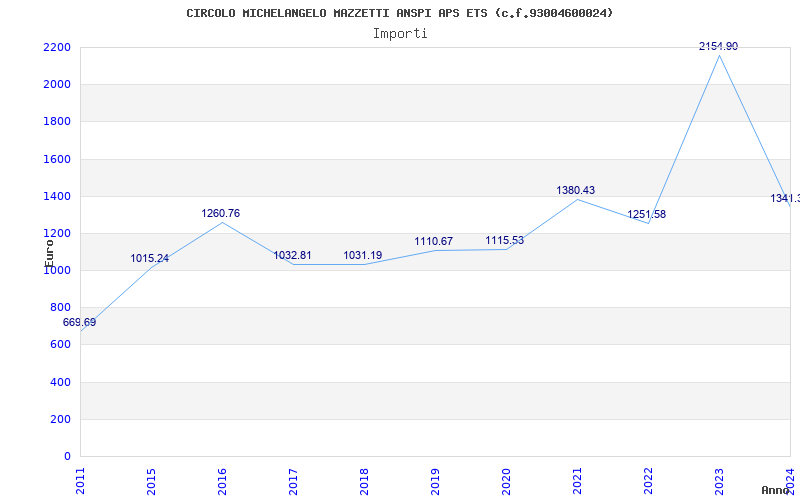Click the x-axis year 2015
Image resolution: width=800 pixels, height=500 pixels.
pos(151,481)
